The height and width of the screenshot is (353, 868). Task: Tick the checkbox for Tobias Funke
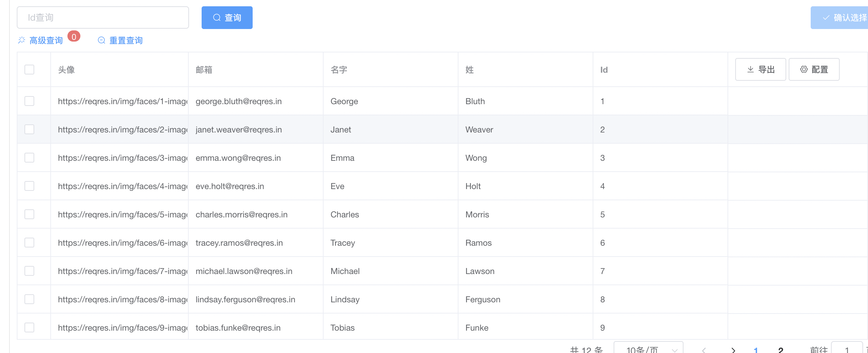29,327
